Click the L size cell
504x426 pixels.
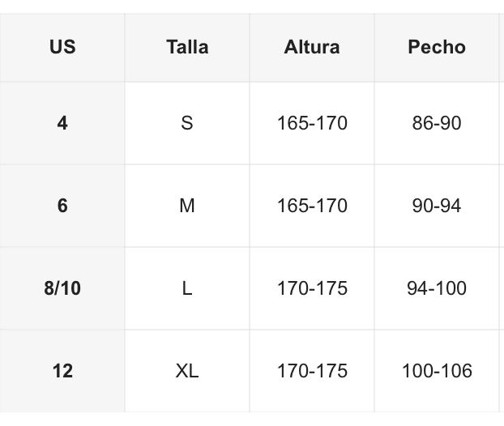point(187,288)
